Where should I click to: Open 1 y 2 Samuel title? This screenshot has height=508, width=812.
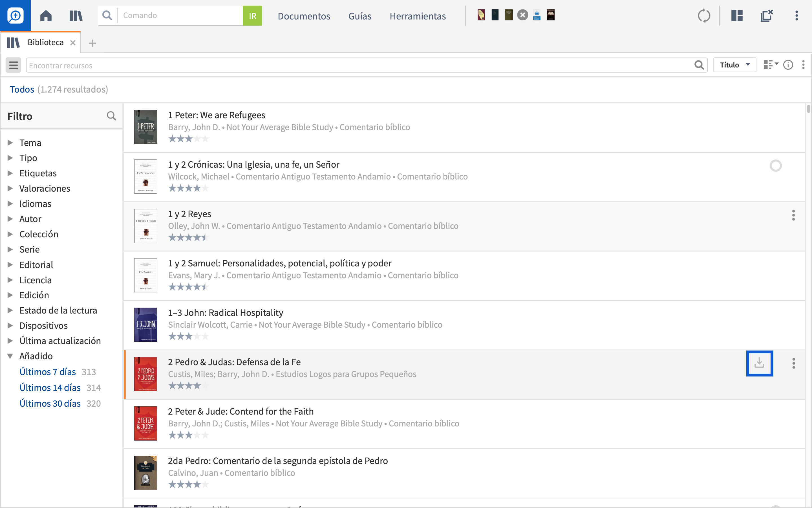click(280, 263)
